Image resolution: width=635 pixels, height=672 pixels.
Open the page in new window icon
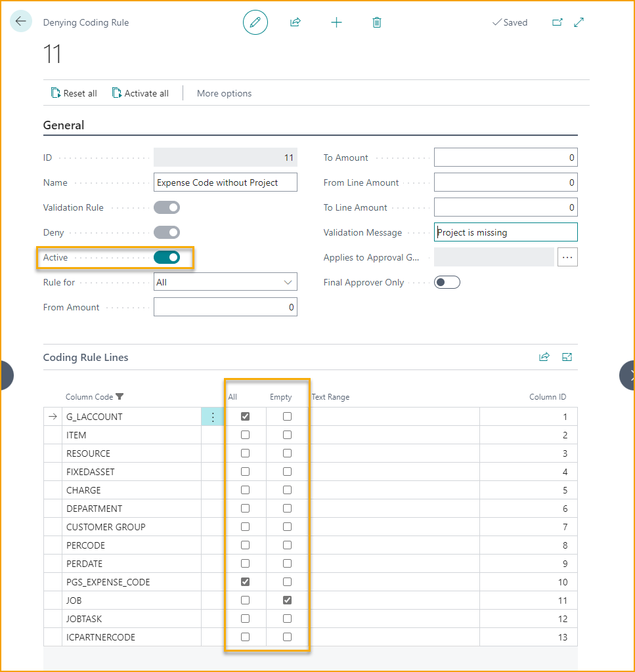click(x=557, y=22)
